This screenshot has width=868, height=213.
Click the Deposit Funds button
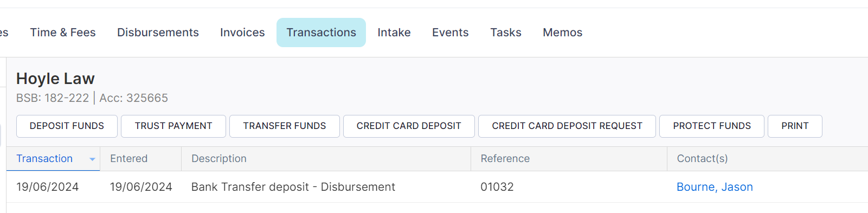click(x=67, y=126)
